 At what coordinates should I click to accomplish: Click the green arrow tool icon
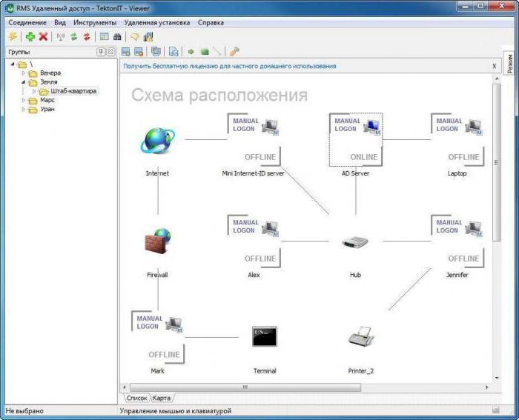coord(191,52)
